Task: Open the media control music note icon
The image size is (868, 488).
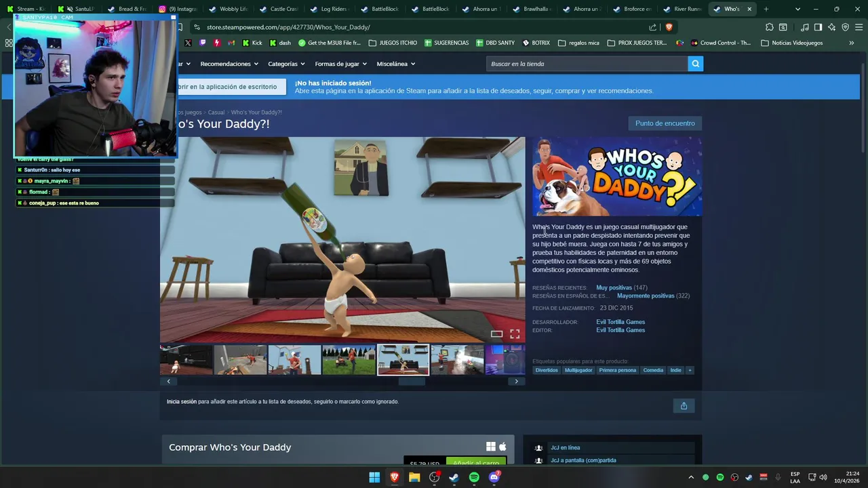Action: coord(804,27)
